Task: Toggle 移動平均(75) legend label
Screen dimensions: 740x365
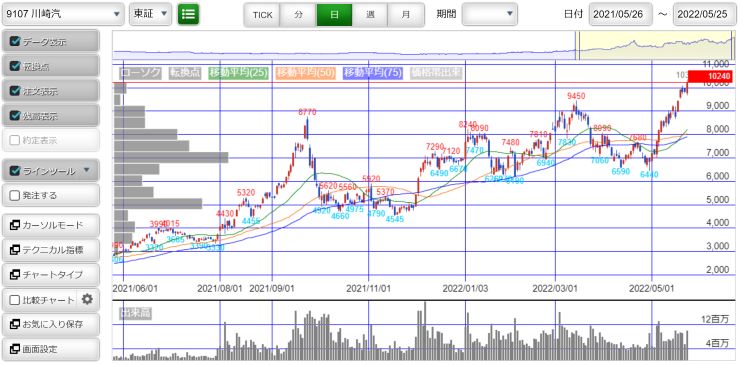Action: point(373,73)
